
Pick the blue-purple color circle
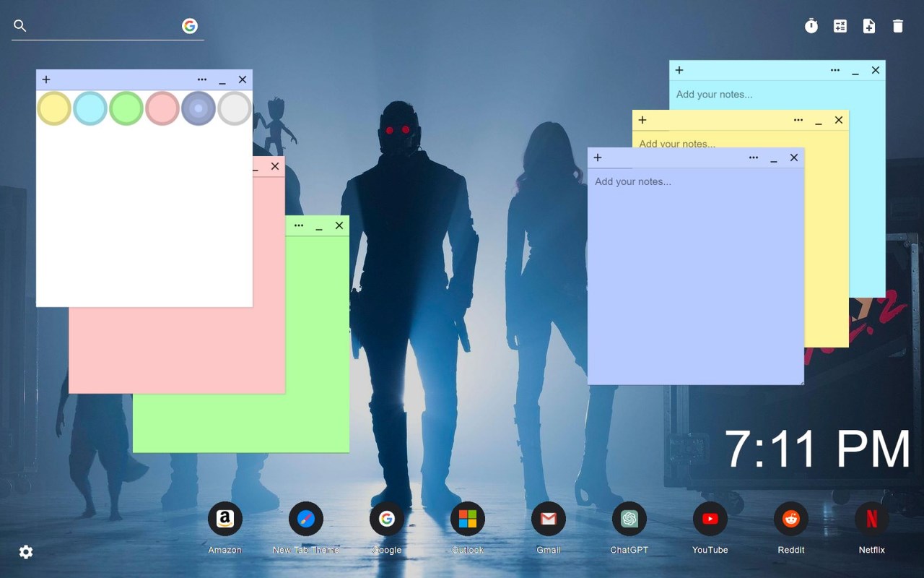pyautogui.click(x=199, y=108)
